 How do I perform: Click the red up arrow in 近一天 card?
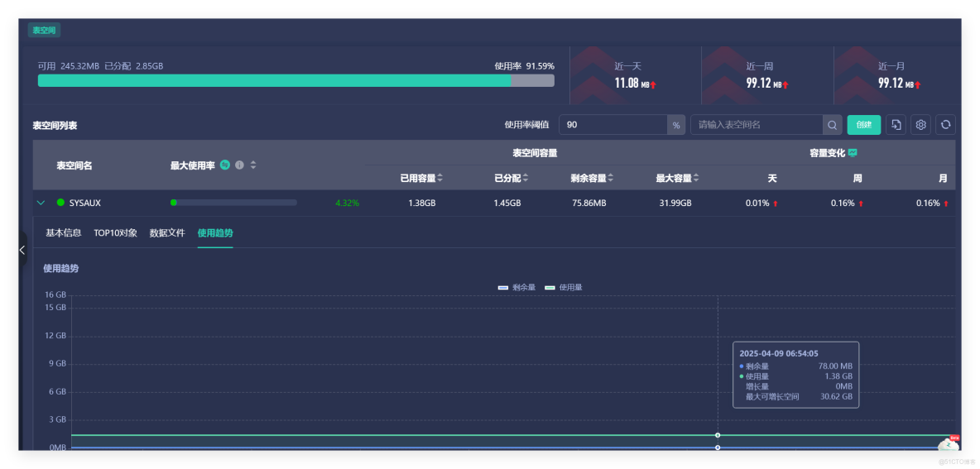(652, 85)
